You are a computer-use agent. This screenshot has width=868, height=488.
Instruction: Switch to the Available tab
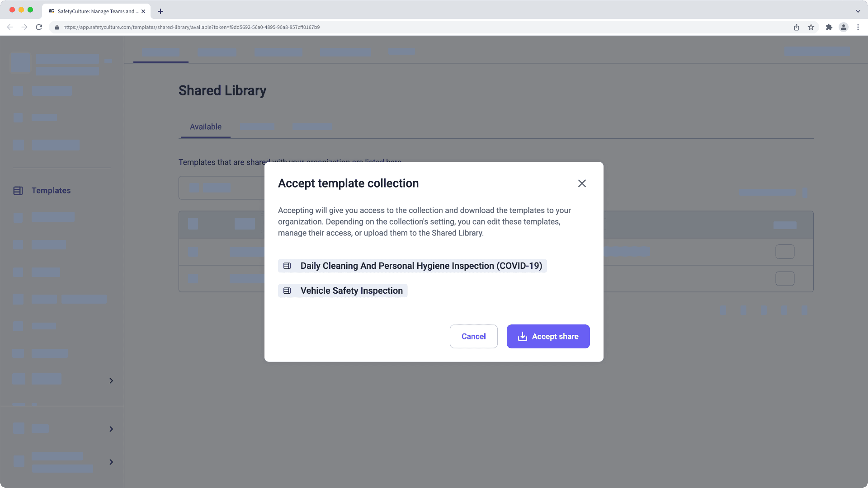coord(205,127)
